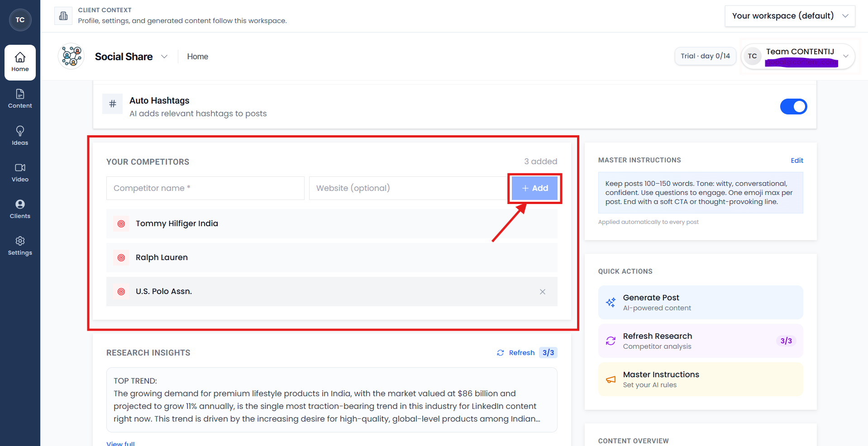This screenshot has height=446, width=868.
Task: Go to the Video section
Action: pyautogui.click(x=20, y=173)
